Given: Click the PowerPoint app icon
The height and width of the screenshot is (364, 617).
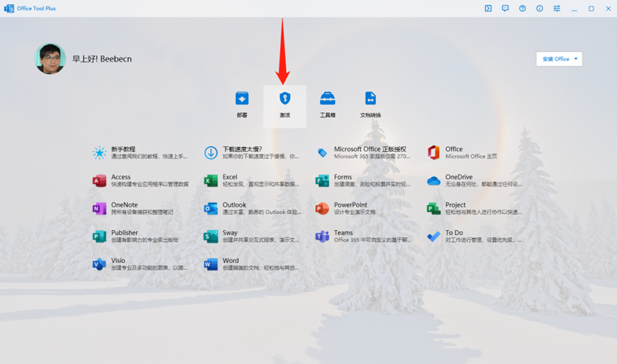Looking at the screenshot, I should coord(322,209).
